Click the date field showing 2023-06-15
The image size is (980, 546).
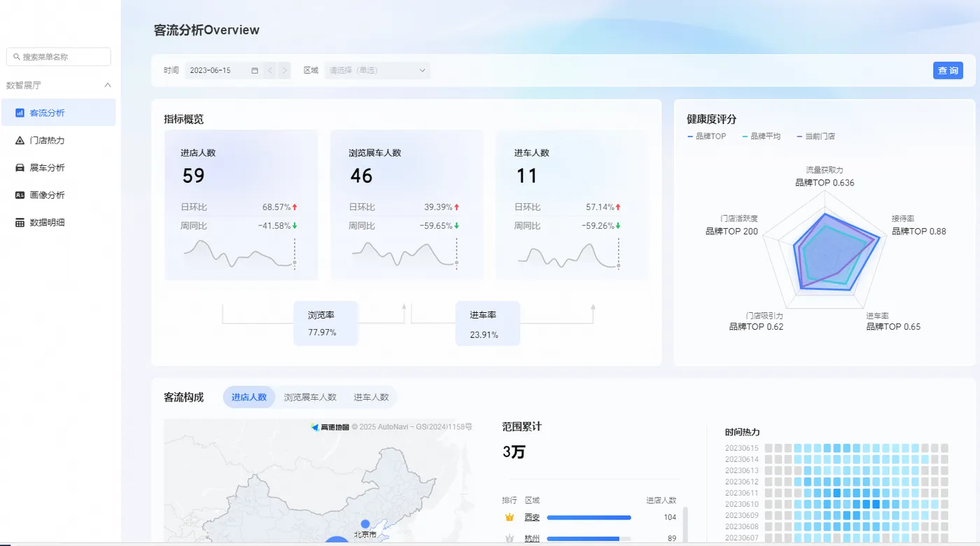tap(224, 70)
